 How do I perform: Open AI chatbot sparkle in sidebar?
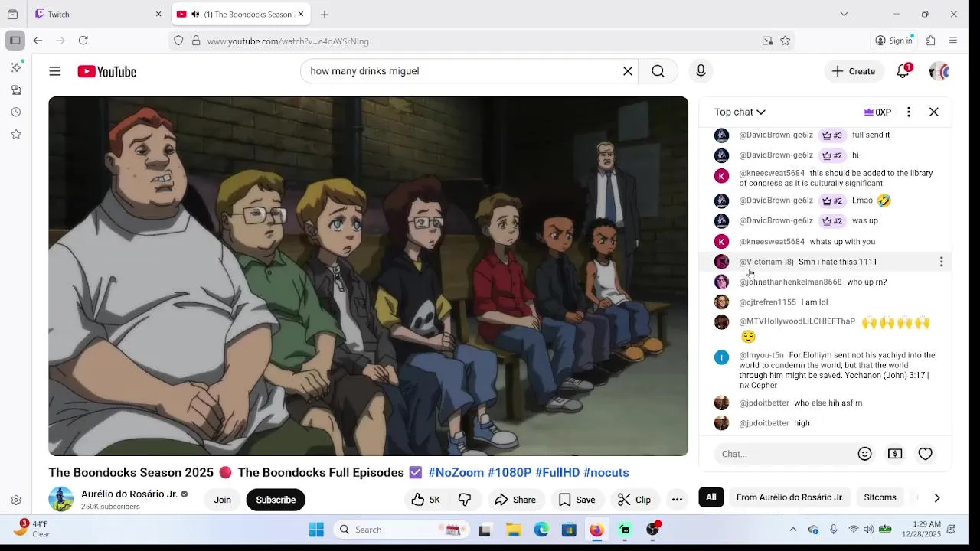[x=16, y=67]
